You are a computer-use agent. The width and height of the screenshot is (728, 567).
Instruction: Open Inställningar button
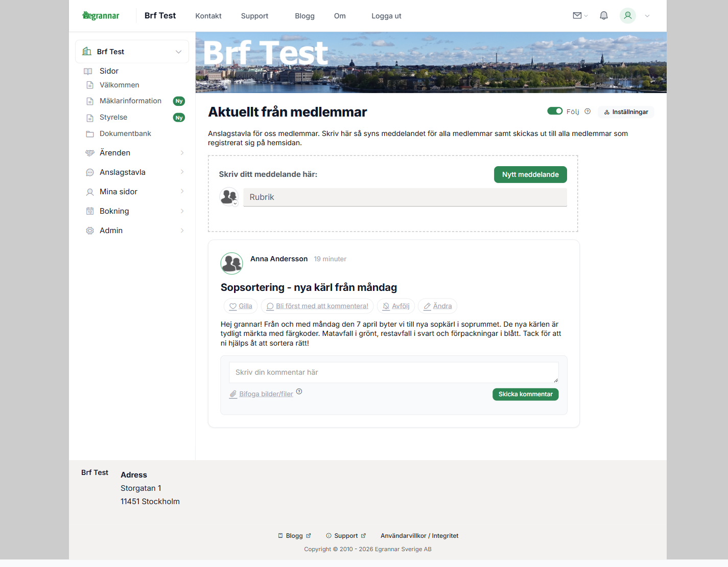coord(626,112)
